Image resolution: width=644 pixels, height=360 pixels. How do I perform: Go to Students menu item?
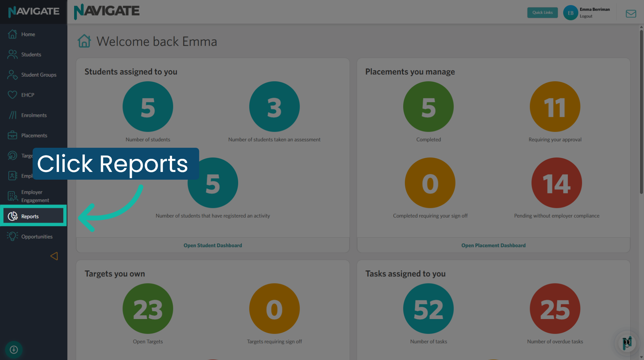[34, 54]
